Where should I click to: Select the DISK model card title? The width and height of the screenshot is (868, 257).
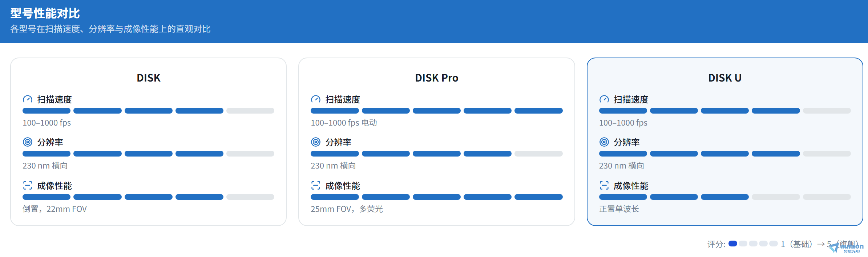(x=149, y=78)
